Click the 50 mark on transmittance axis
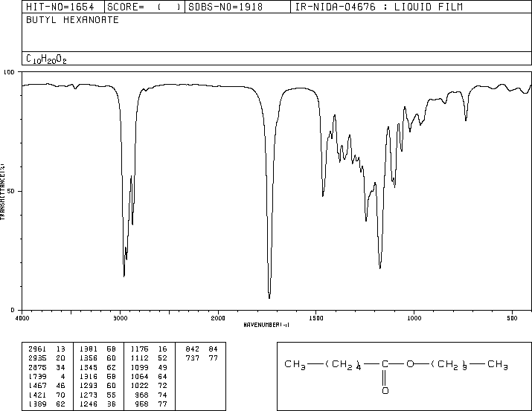Screen dimensions: 532x411 point(11,191)
